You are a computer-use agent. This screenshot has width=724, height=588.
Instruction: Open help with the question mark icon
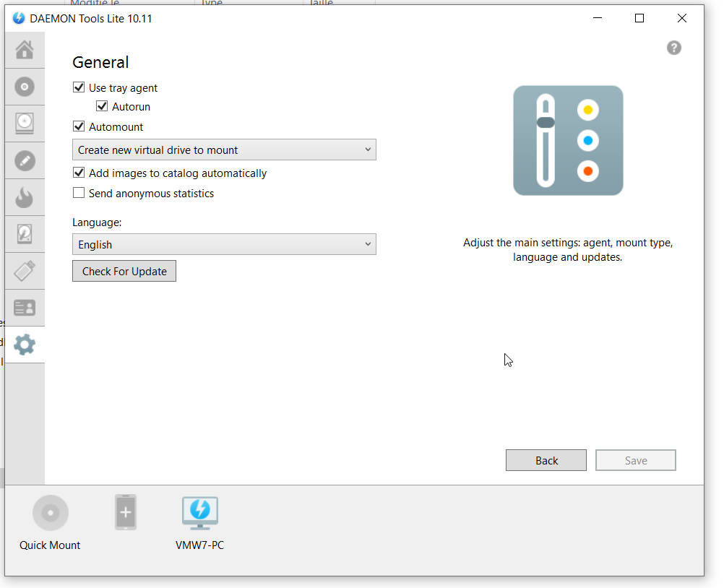[x=673, y=48]
